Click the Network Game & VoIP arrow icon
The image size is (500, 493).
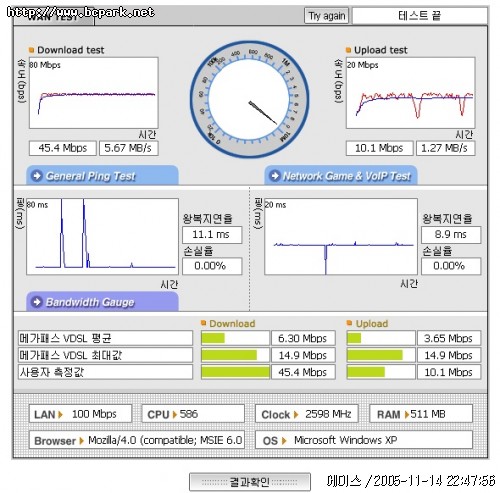[275, 175]
